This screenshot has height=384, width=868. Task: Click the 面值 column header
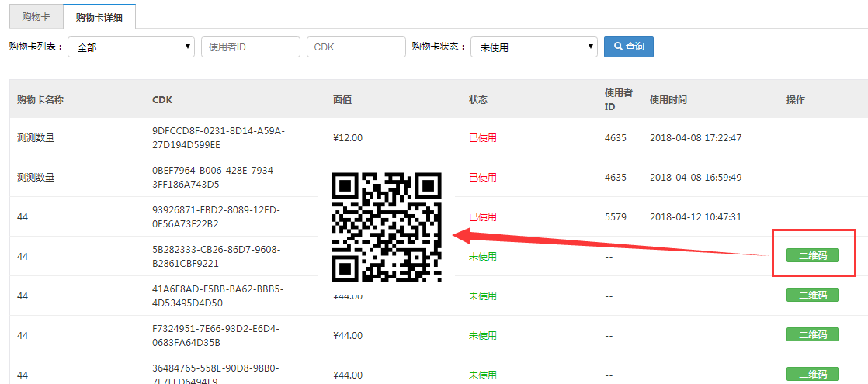click(342, 100)
